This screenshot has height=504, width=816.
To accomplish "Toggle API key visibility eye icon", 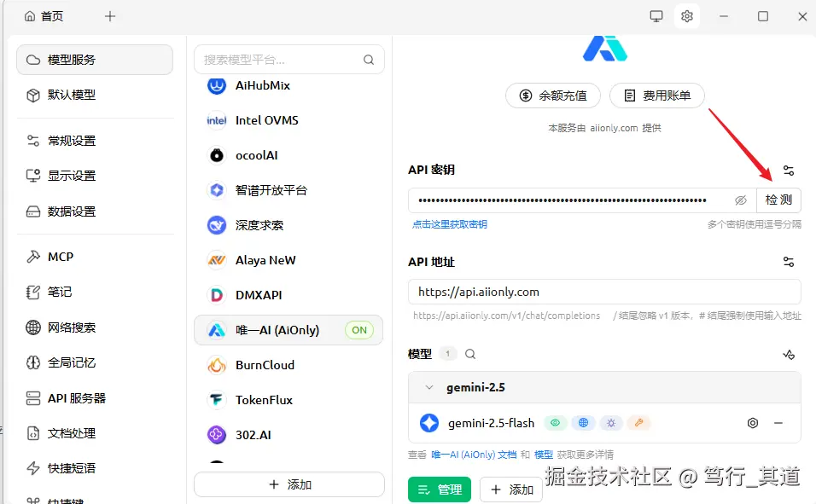I will coord(741,200).
